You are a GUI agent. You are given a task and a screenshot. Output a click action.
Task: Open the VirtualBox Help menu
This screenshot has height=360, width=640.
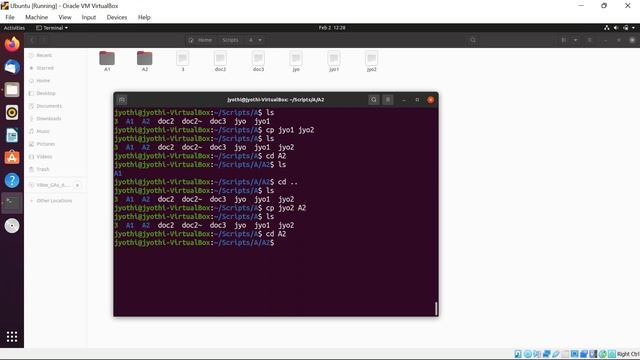[144, 17]
